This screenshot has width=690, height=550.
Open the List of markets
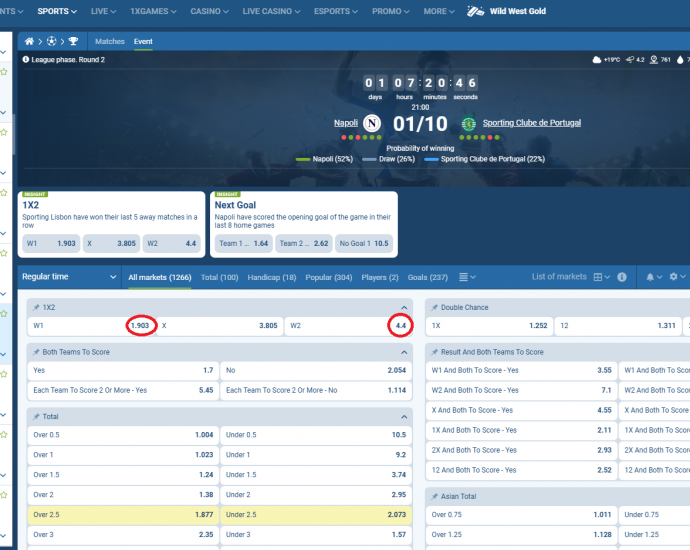(x=559, y=276)
